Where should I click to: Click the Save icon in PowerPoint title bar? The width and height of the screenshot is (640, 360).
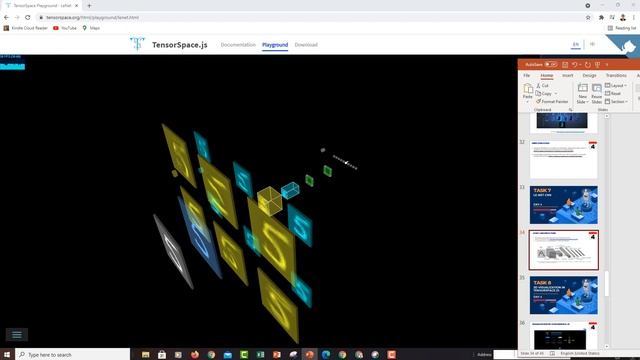[565, 64]
